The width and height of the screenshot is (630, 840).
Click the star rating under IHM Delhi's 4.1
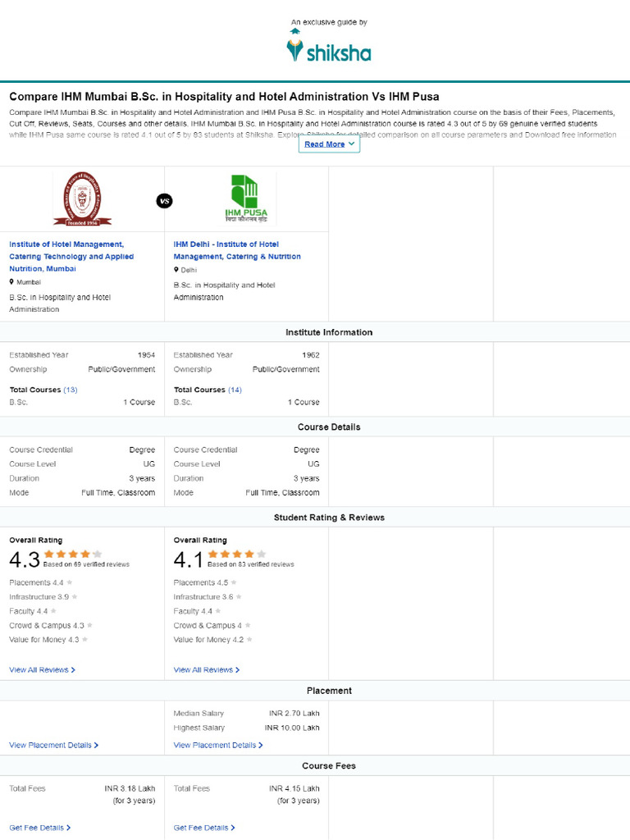[237, 554]
